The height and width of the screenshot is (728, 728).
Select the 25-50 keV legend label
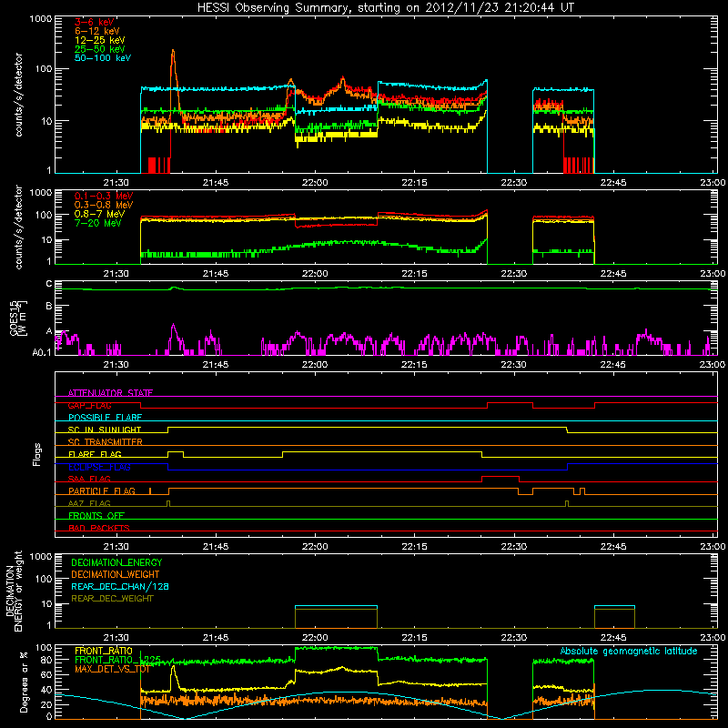click(100, 49)
